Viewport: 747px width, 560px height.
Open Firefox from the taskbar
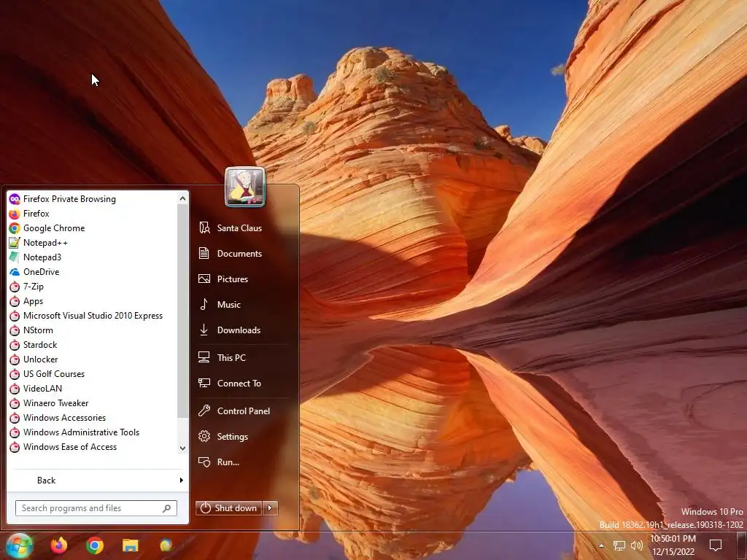click(59, 545)
